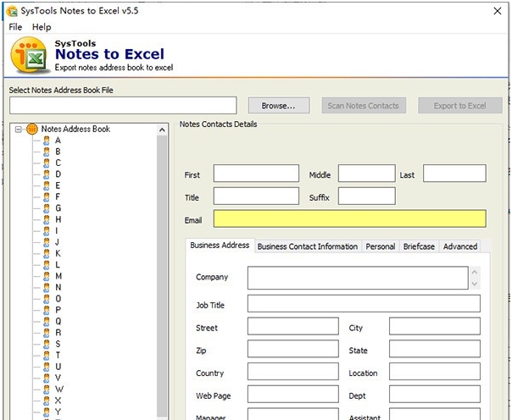
Task: Click the contact icon beside letter R
Action: [47, 333]
